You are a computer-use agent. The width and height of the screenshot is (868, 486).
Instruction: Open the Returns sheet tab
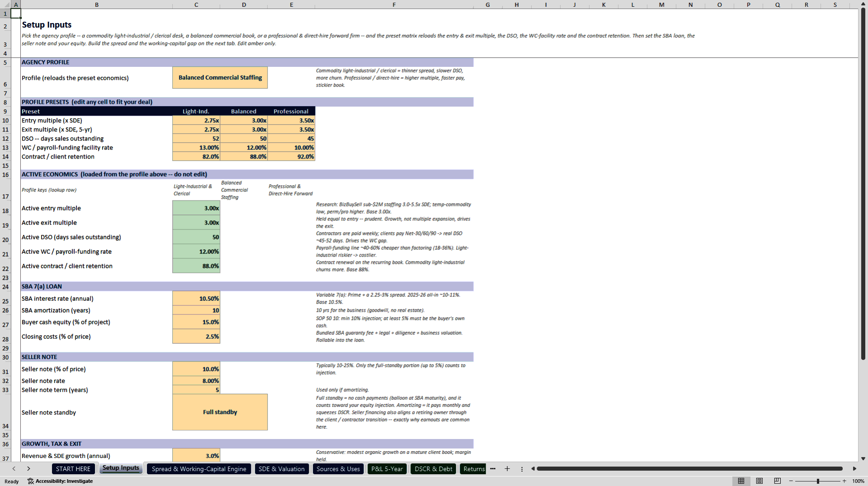pyautogui.click(x=473, y=469)
